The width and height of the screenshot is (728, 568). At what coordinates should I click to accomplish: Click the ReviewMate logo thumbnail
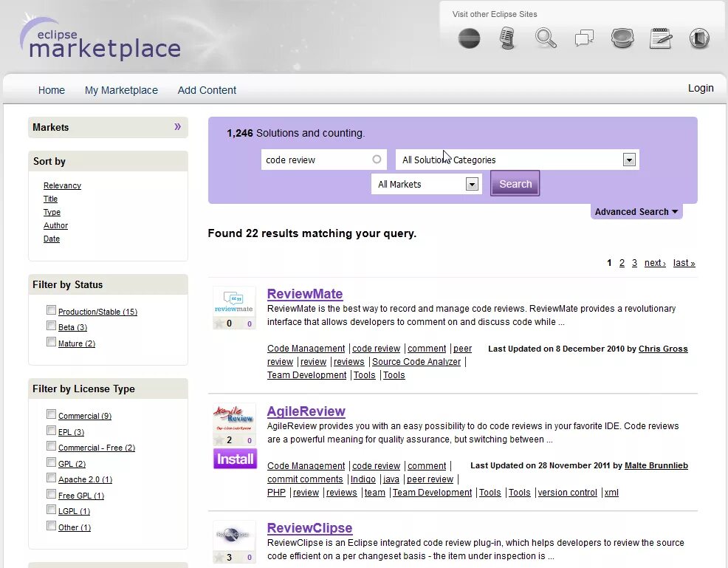tap(234, 302)
